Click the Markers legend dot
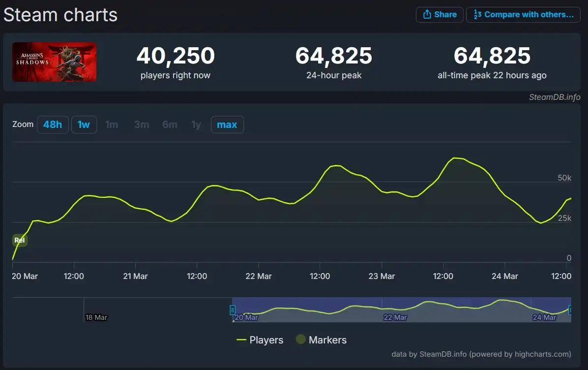588x370 pixels. (300, 339)
